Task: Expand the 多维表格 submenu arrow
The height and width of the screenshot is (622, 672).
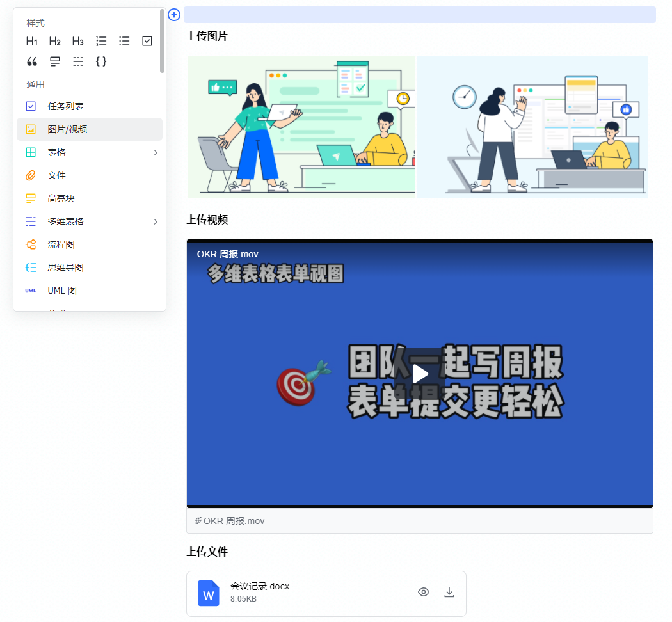Action: click(x=156, y=221)
